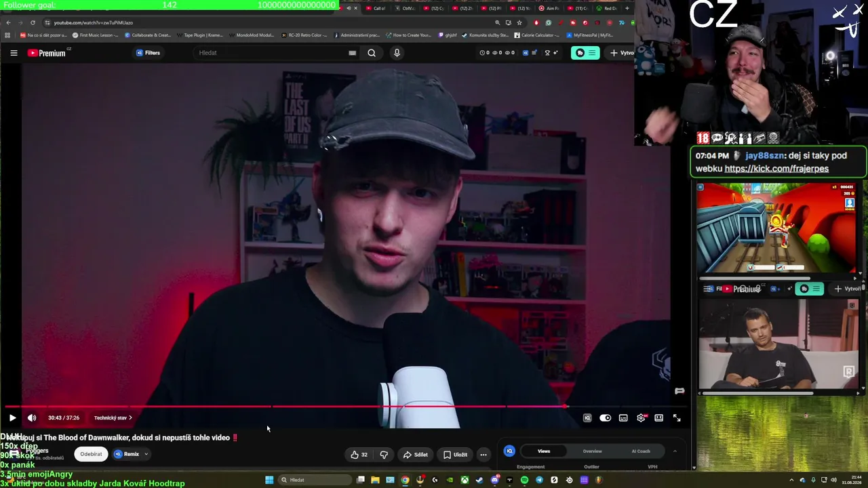The height and width of the screenshot is (488, 868).
Task: Toggle the autoplay switch
Action: pyautogui.click(x=606, y=418)
